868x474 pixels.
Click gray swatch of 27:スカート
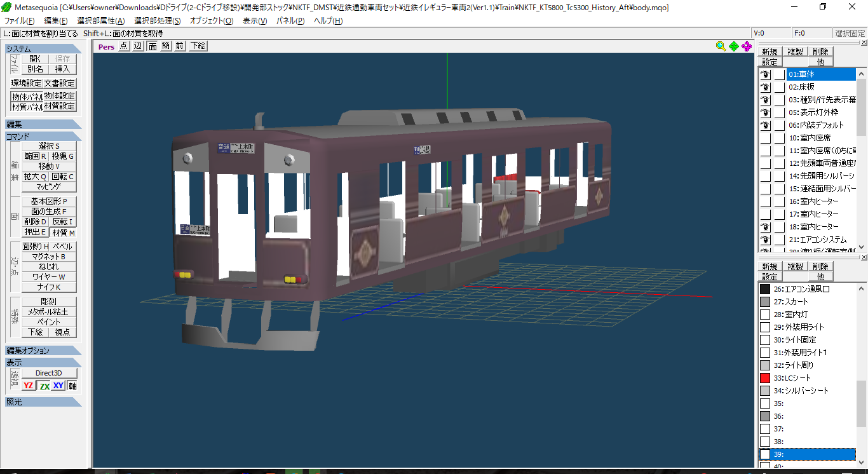[x=765, y=302]
